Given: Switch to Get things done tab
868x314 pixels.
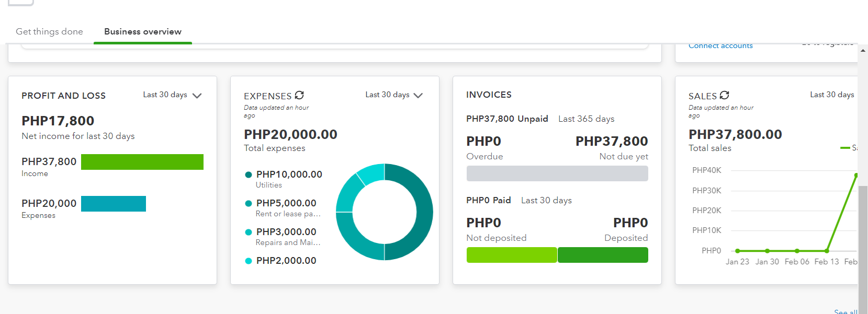Looking at the screenshot, I should click(49, 31).
